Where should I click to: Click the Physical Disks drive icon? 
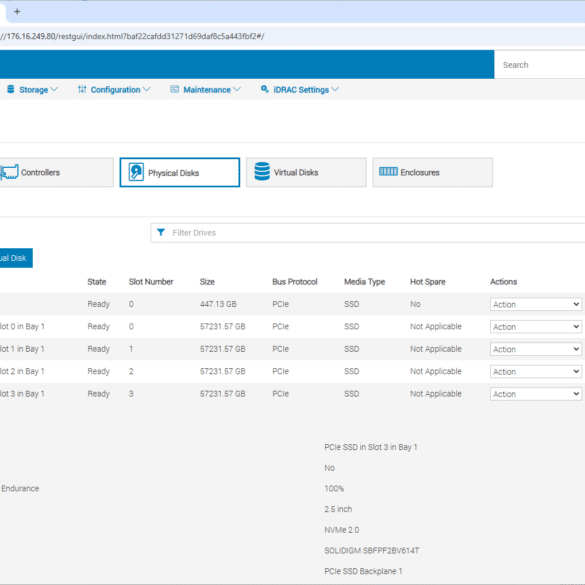pos(136,172)
